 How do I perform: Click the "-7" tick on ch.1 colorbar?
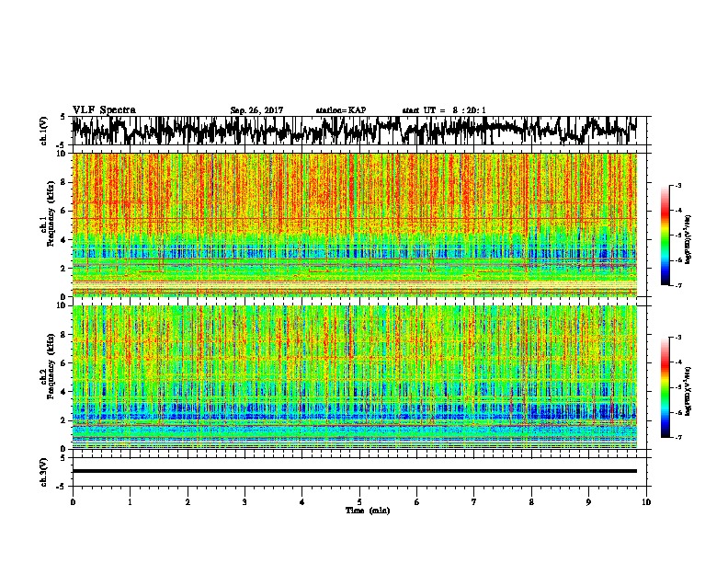[677, 285]
